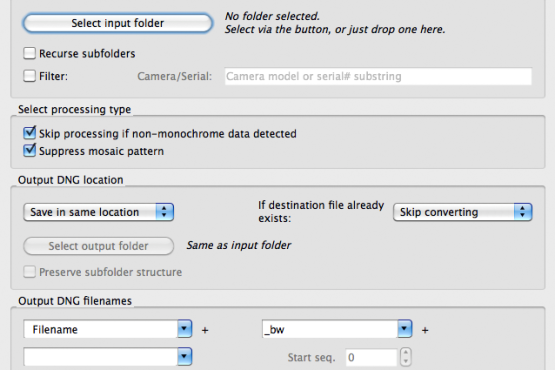
Task: Expand the _bw suffix combo box arrow
Action: (405, 329)
